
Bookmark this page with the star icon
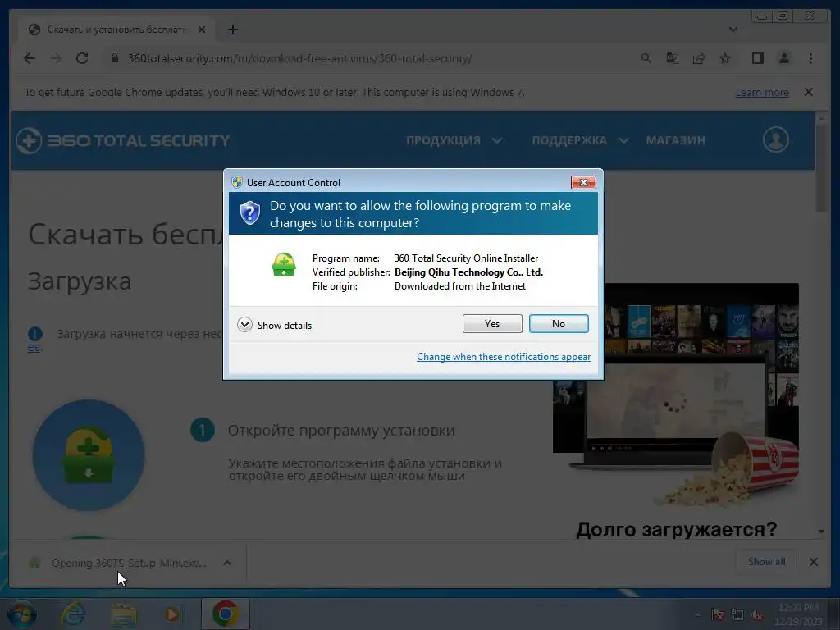(x=725, y=58)
